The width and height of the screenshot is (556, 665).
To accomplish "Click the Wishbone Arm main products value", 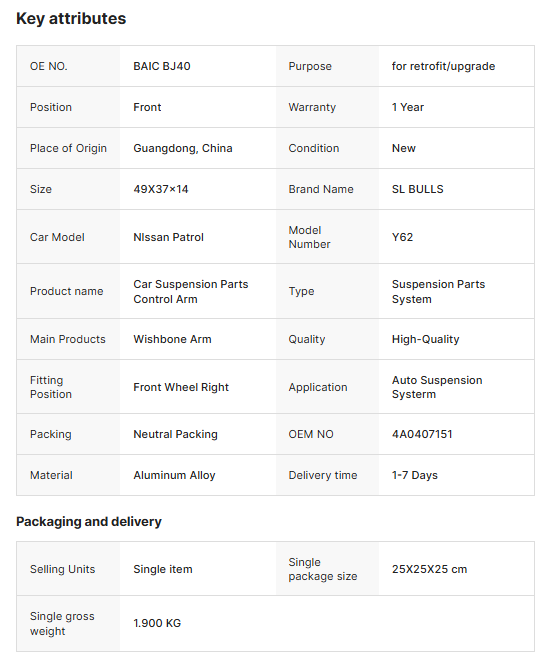I will [x=172, y=339].
